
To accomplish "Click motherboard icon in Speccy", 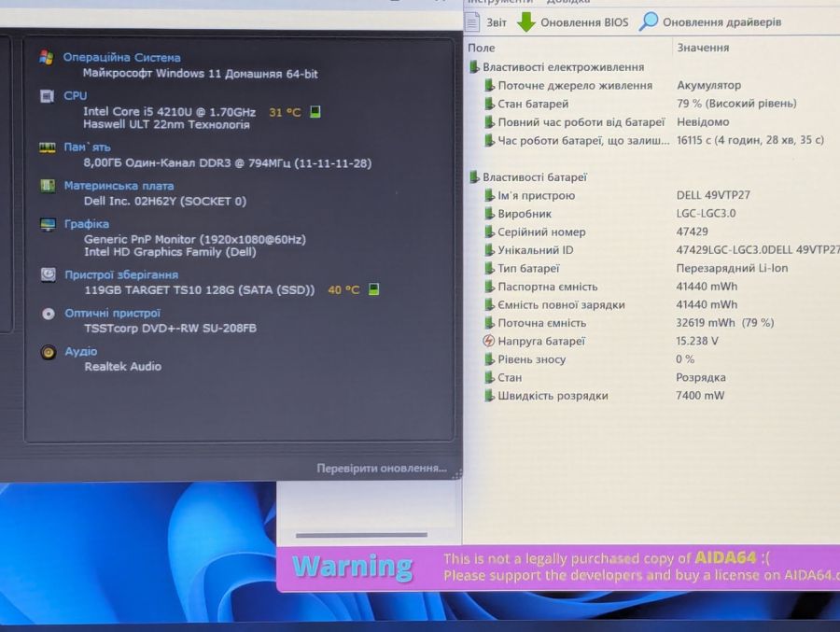I will [48, 186].
